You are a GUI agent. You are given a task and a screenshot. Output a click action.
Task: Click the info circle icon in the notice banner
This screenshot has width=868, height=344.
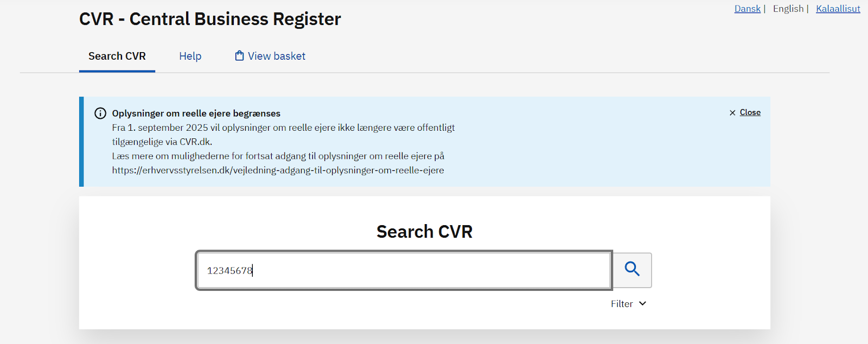tap(100, 113)
